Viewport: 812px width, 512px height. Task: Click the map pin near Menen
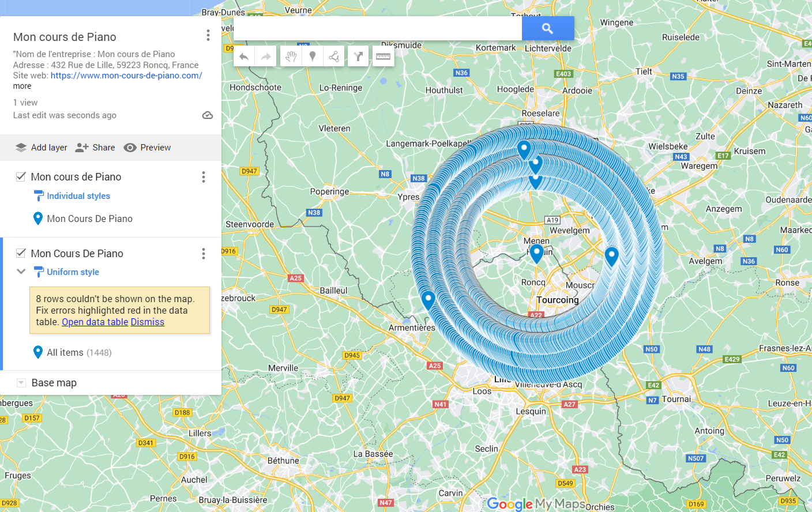coord(537,253)
